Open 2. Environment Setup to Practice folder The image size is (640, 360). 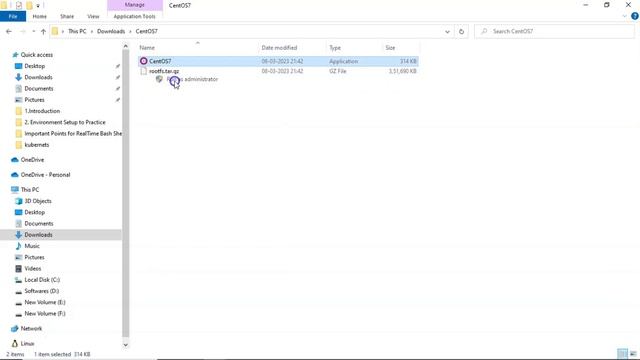[x=65, y=122]
